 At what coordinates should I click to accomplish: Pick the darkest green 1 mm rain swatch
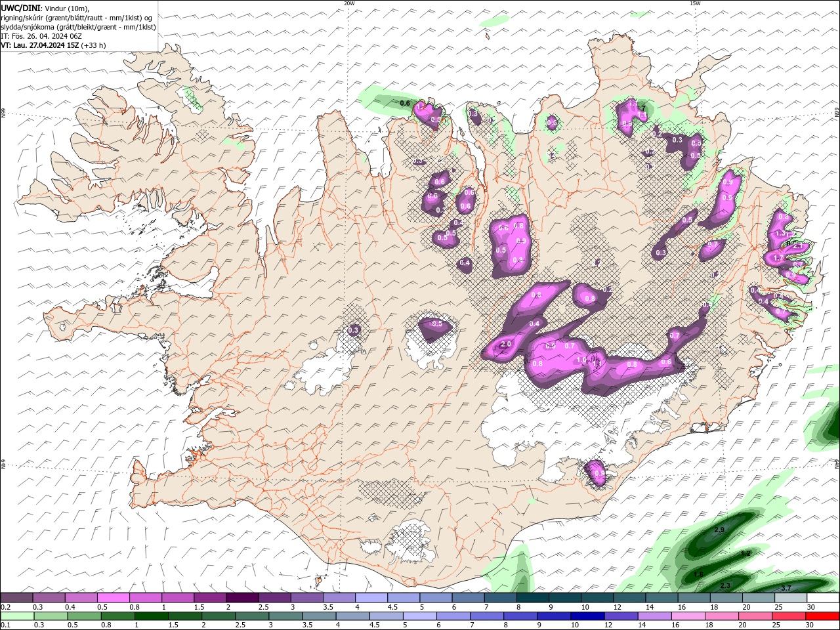(x=152, y=616)
